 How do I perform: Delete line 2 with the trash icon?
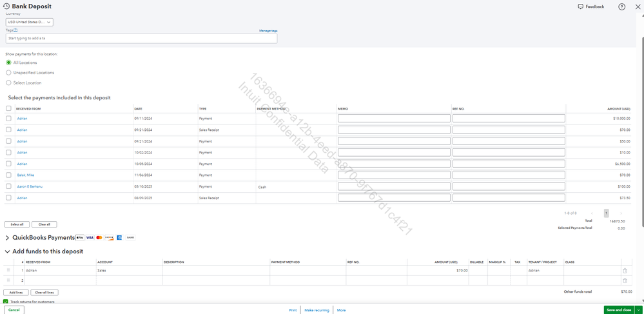625,280
